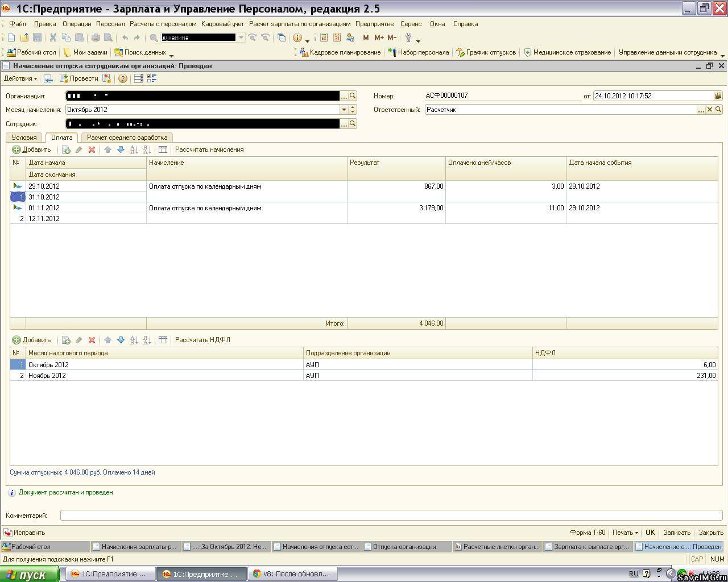Click the info help icon in main toolbar

[297, 38]
